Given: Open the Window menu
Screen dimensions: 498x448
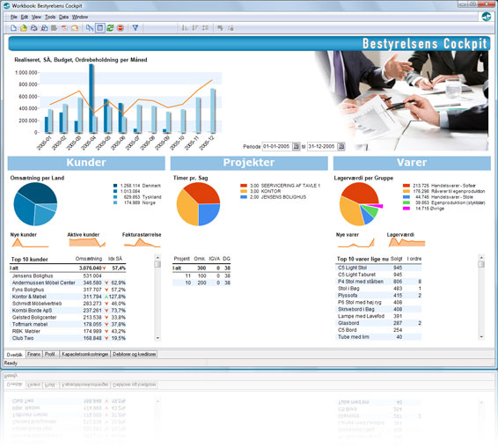Looking at the screenshot, I should 80,17.
